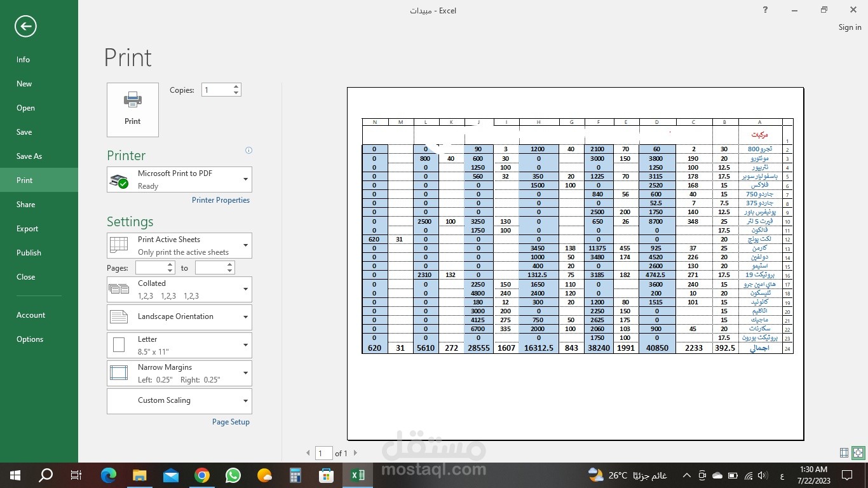Open the Mail app from taskbar
The width and height of the screenshot is (868, 488).
tap(171, 475)
